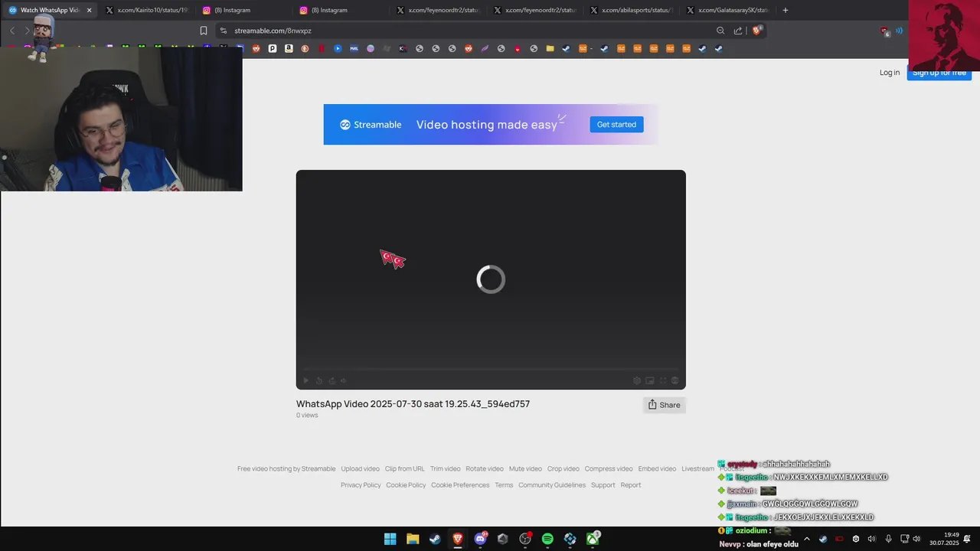Click Report footer link
980x551 pixels.
tap(631, 485)
